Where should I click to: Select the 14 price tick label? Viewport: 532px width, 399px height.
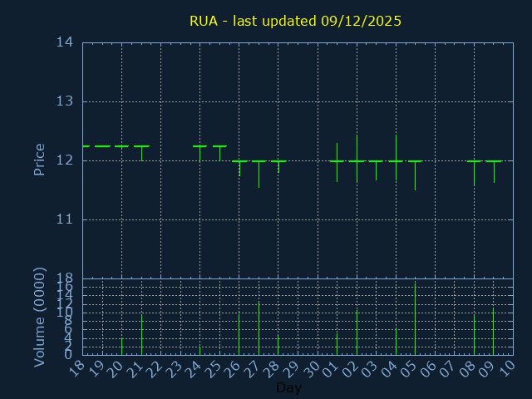(65, 42)
